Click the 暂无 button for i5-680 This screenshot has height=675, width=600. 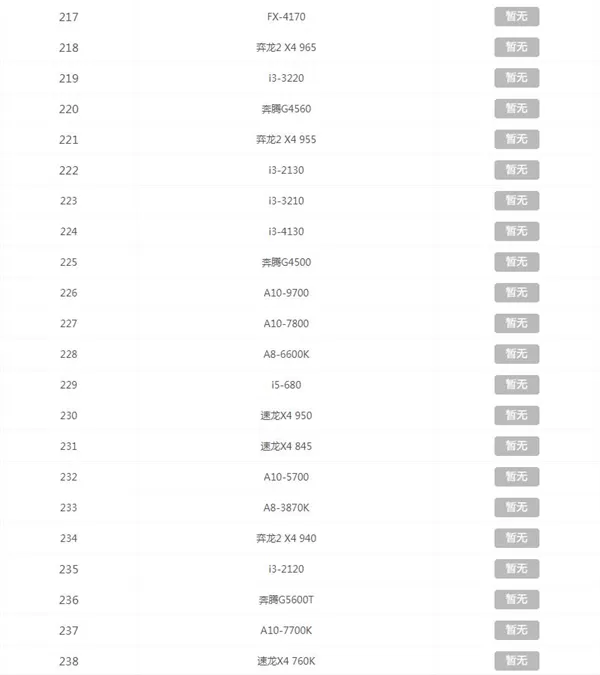point(516,385)
